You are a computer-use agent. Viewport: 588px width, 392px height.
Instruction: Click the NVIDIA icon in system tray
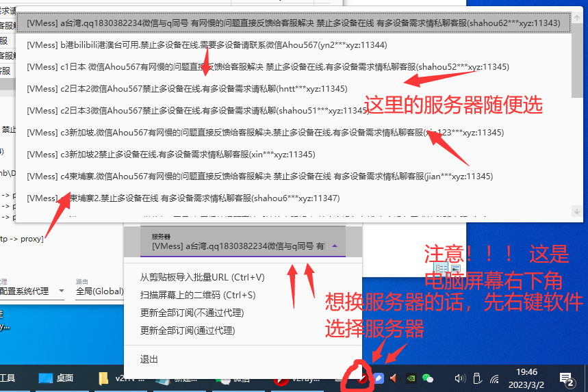click(411, 378)
